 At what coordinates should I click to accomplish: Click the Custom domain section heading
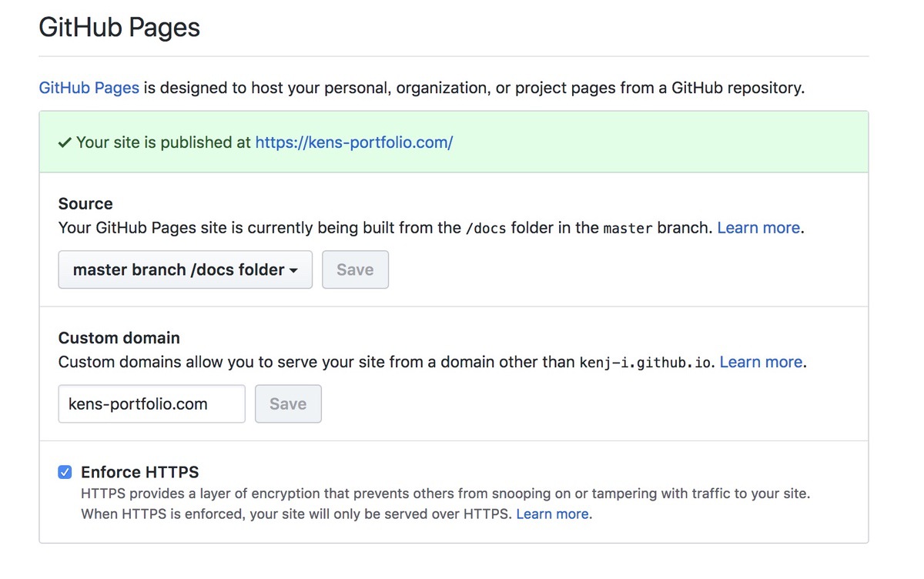pyautogui.click(x=119, y=337)
